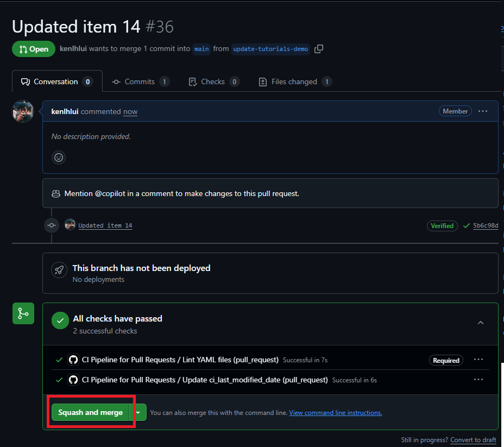Click the green check next to 5b6c98d
This screenshot has height=447, width=504.
pyautogui.click(x=467, y=225)
